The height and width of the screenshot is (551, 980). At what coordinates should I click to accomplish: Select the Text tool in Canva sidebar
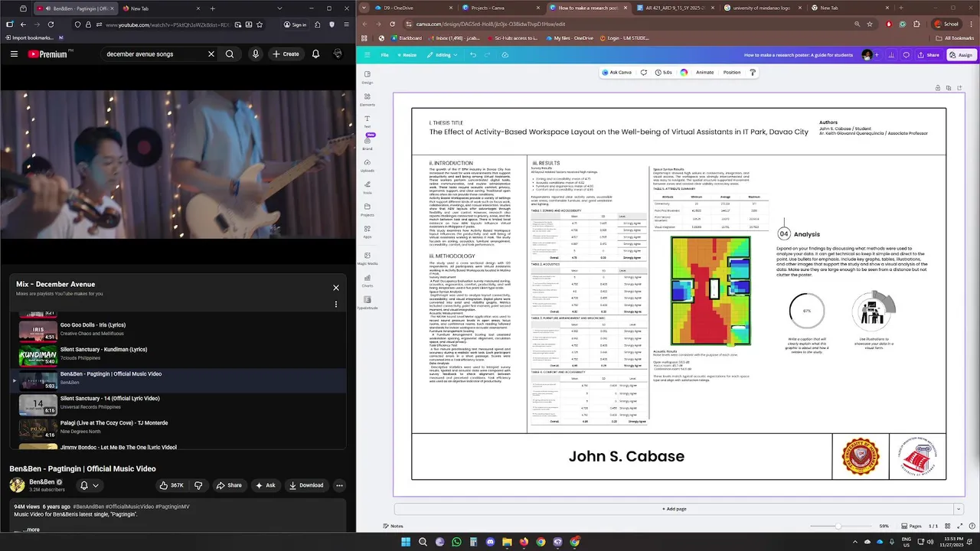(367, 122)
